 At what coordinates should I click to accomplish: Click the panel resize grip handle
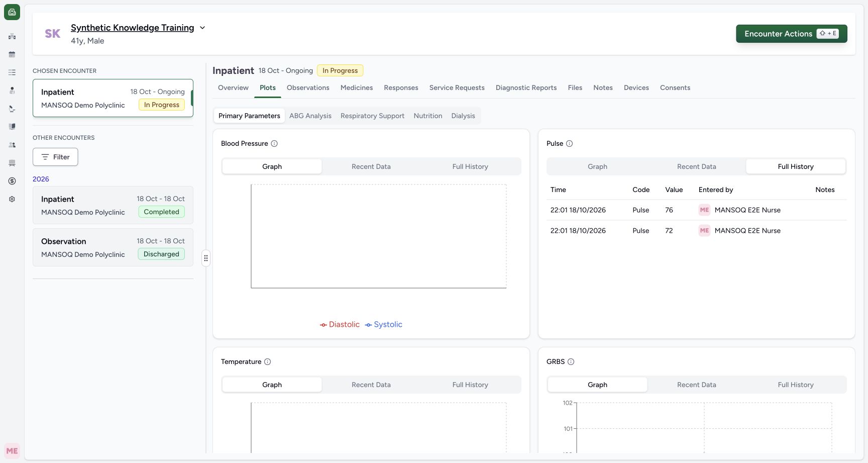pyautogui.click(x=206, y=258)
